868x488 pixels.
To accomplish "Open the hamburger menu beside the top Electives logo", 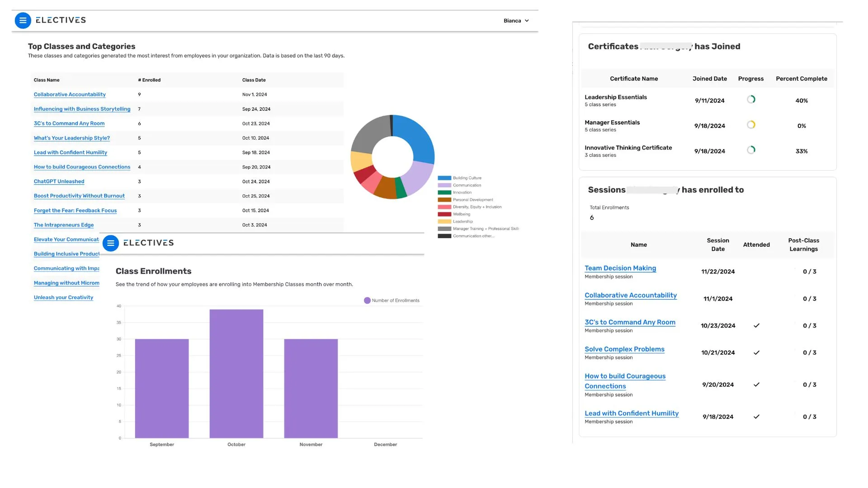I will click(23, 20).
